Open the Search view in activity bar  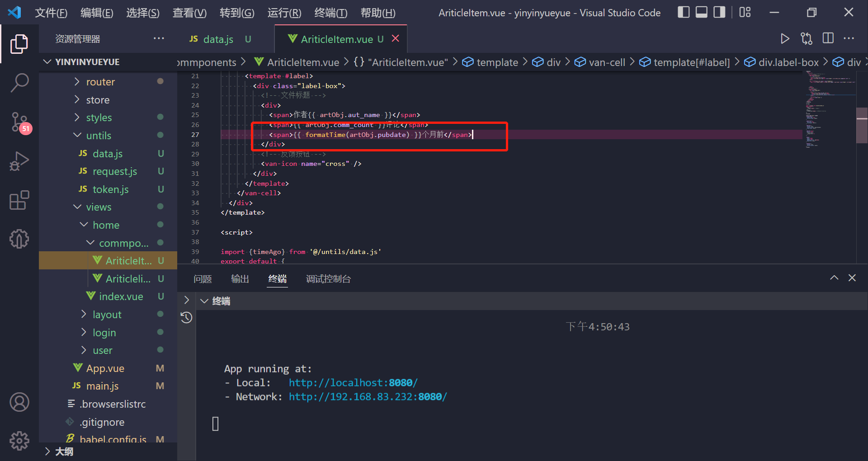tap(19, 83)
